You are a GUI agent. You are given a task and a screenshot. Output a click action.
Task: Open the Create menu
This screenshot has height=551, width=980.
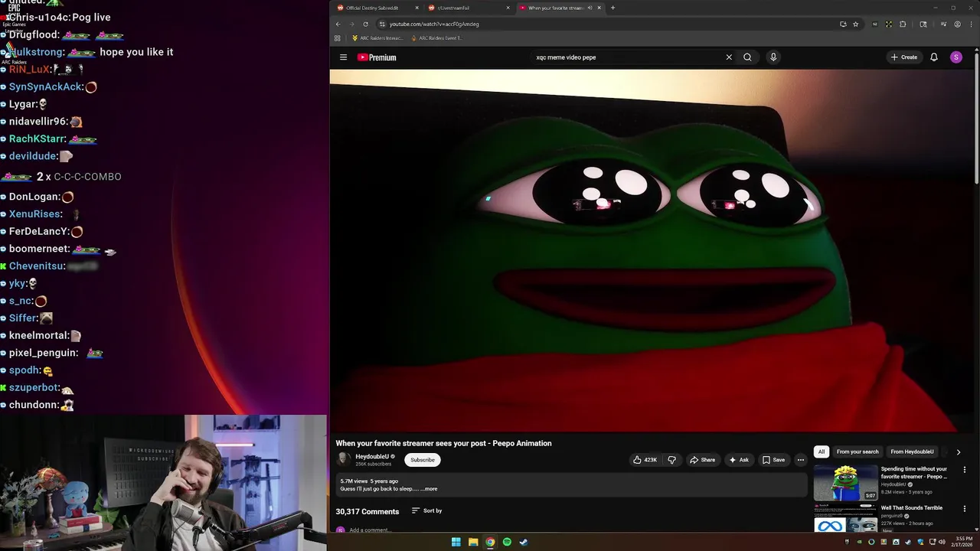click(x=904, y=57)
